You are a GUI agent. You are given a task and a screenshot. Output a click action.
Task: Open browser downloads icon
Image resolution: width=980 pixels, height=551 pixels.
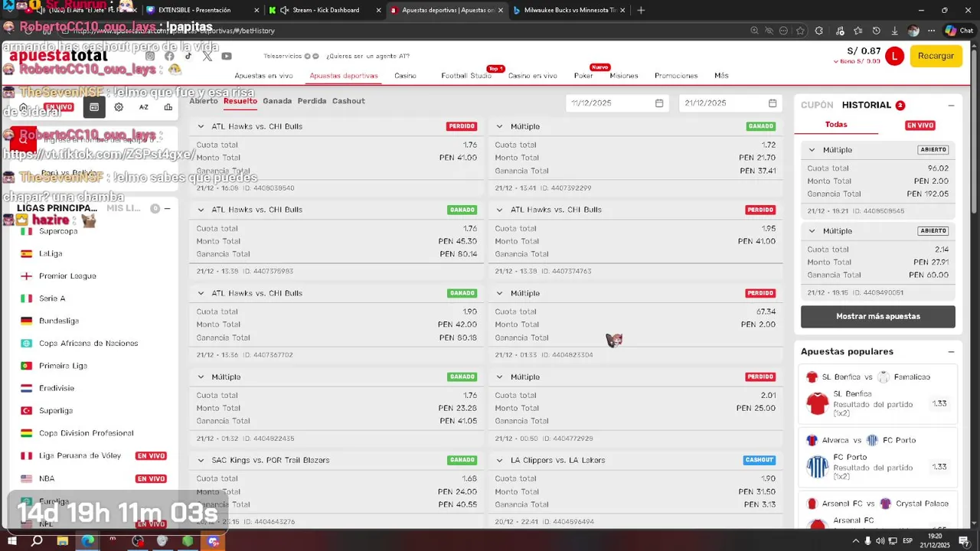895,31
